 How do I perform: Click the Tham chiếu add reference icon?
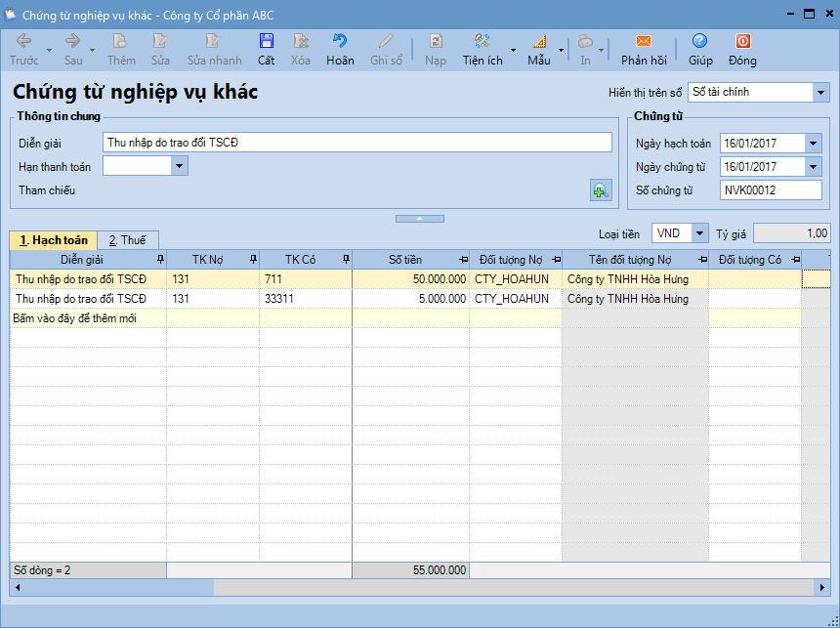pos(601,190)
